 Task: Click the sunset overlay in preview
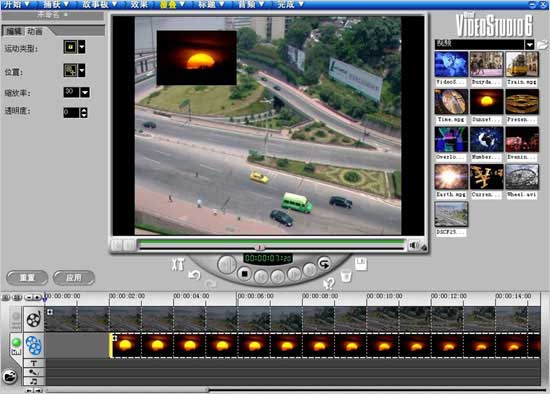pyautogui.click(x=196, y=58)
